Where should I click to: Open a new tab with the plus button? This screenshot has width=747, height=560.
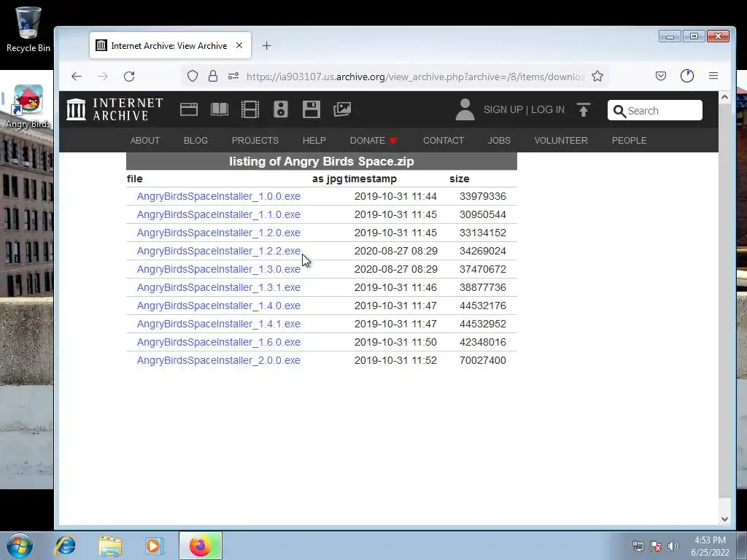point(267,46)
